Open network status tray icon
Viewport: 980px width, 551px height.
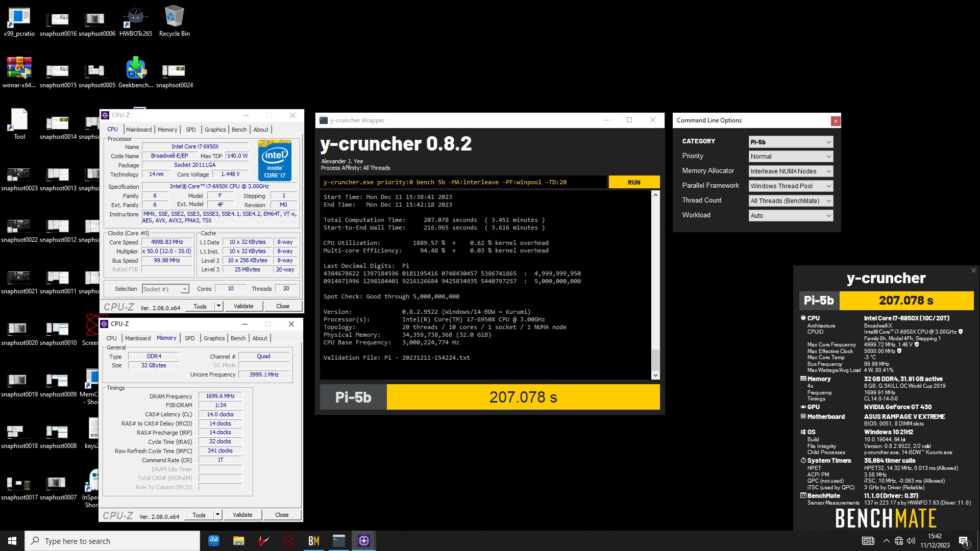point(899,541)
